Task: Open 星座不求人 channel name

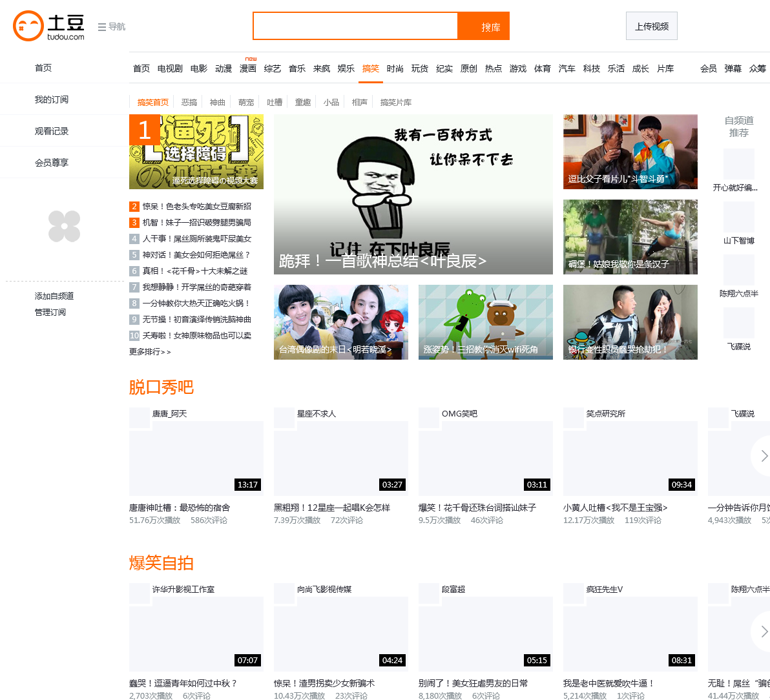Action: 317,414
